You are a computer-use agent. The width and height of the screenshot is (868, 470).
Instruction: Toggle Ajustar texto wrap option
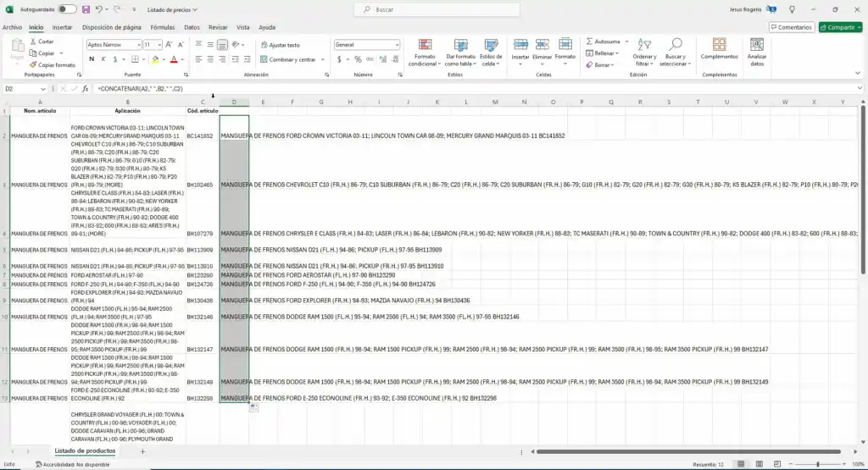click(x=281, y=45)
